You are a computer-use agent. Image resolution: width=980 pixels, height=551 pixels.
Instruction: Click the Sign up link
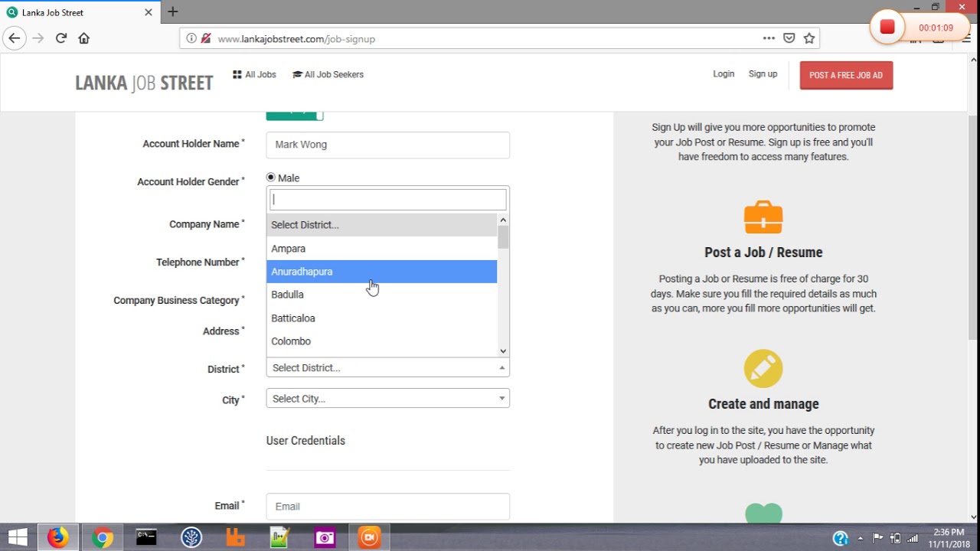coord(763,74)
